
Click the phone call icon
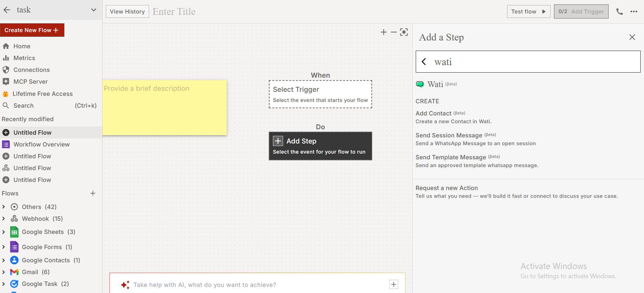[x=619, y=11]
